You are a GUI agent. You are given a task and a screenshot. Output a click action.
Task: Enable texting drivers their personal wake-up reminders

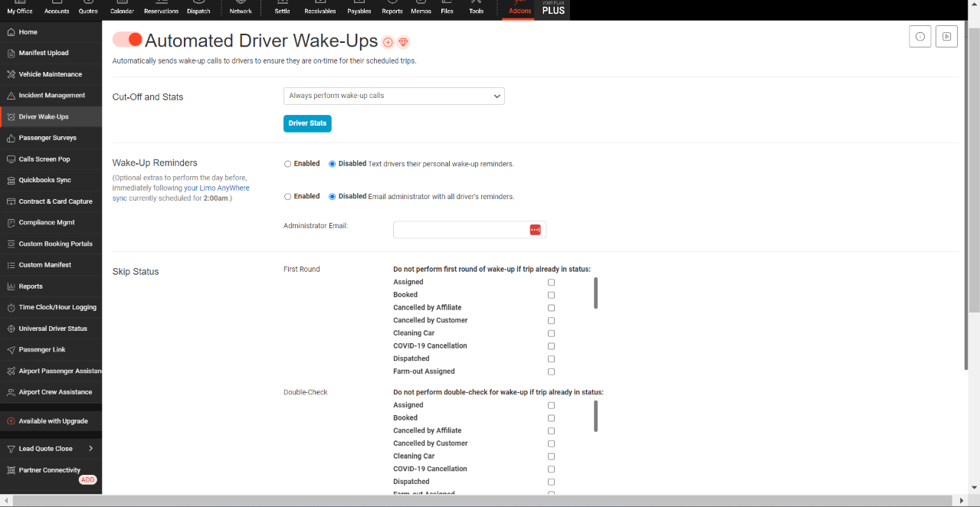(288, 164)
